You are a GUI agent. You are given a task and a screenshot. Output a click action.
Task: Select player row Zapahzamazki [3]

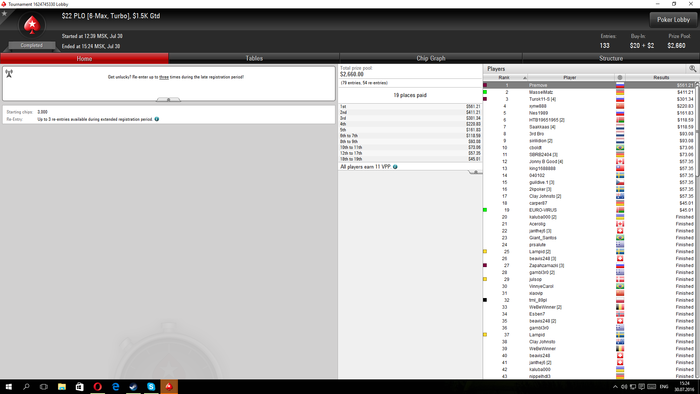[589, 265]
